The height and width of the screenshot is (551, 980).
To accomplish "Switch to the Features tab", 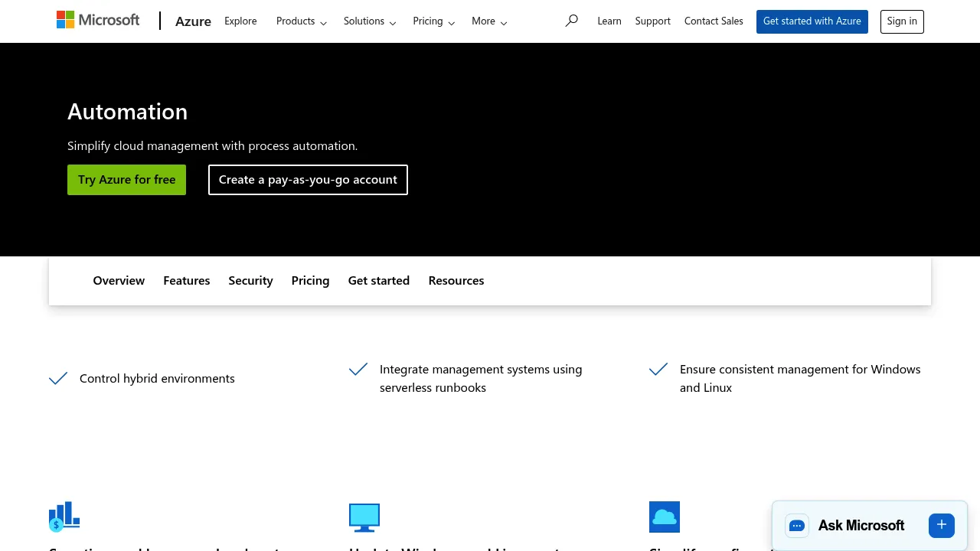I will (x=187, y=281).
